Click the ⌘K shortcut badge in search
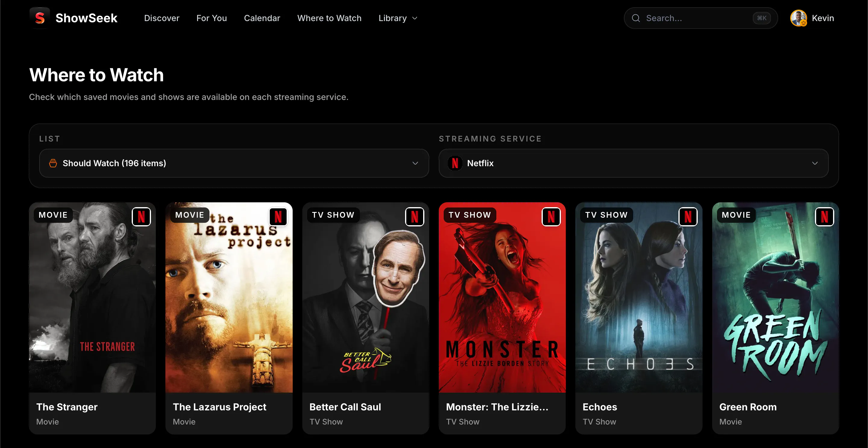 [762, 18]
